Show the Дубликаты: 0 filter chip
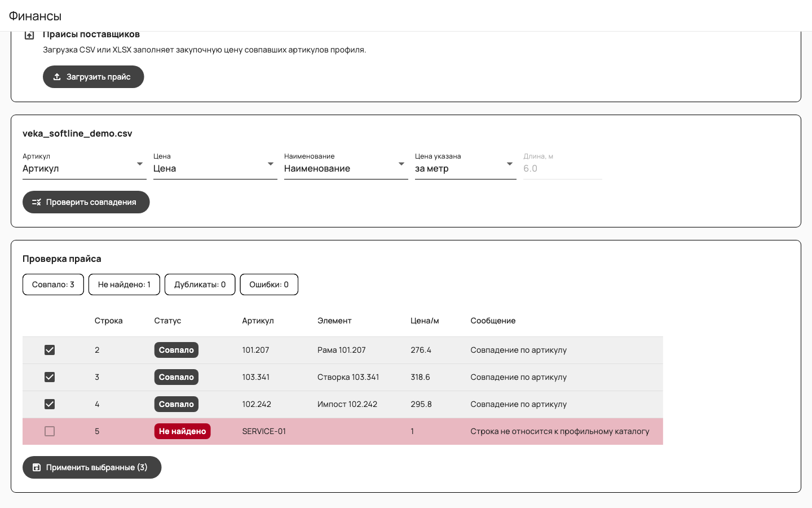This screenshot has height=508, width=812. [200, 284]
